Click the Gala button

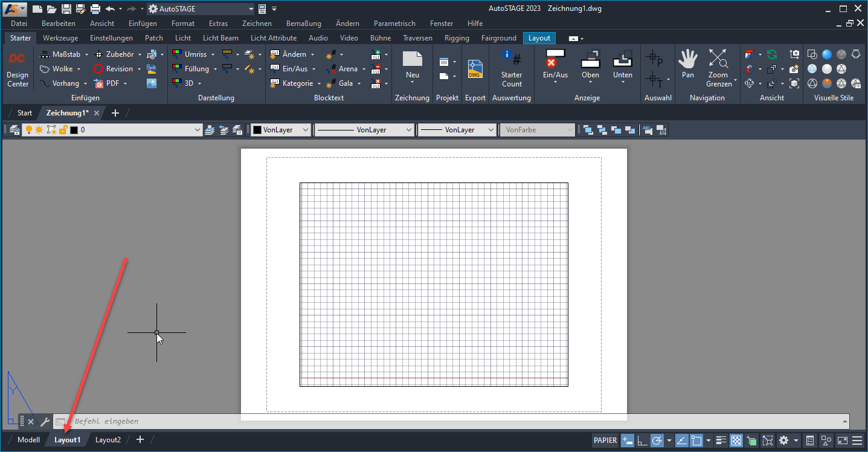[340, 83]
